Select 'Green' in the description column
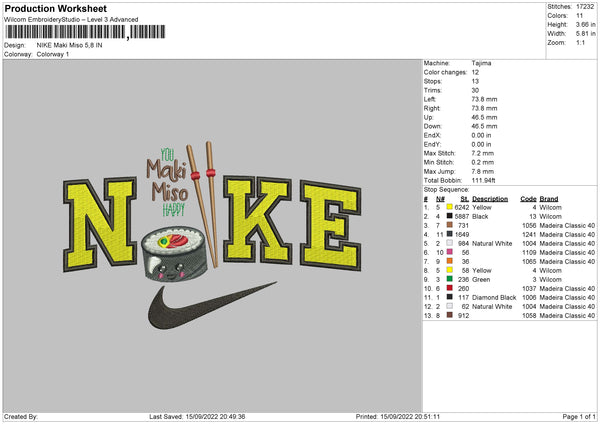Screen dimensions: 600x424 [x=481, y=279]
